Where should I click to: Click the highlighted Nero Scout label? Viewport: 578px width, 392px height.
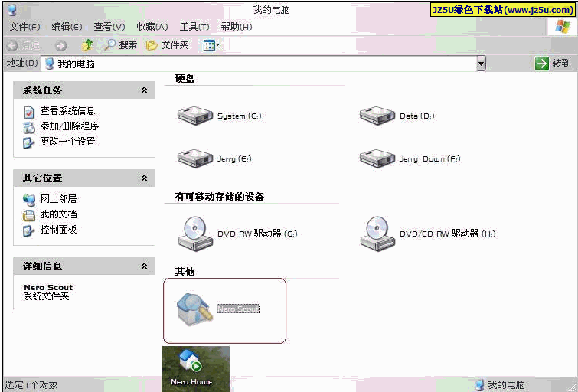click(x=238, y=309)
